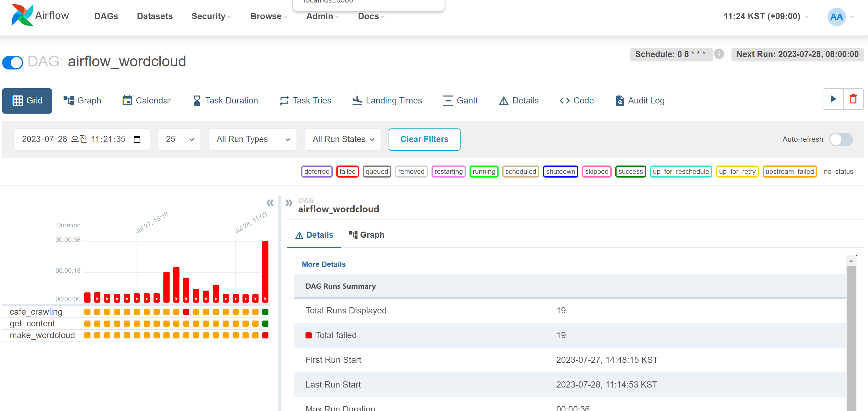Toggle the airflow_wordcloud DAG pause switch
The image size is (868, 411).
click(13, 62)
